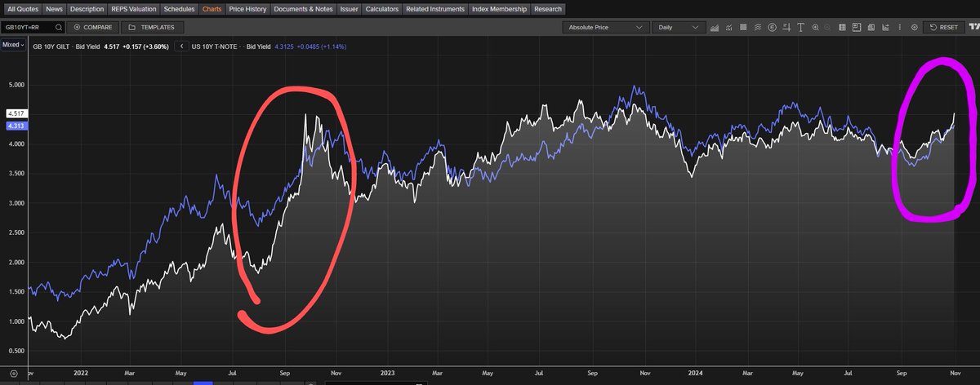Click the US 10Y T-NOTE legend label
Viewport: 980px width, 385px height.
216,46
